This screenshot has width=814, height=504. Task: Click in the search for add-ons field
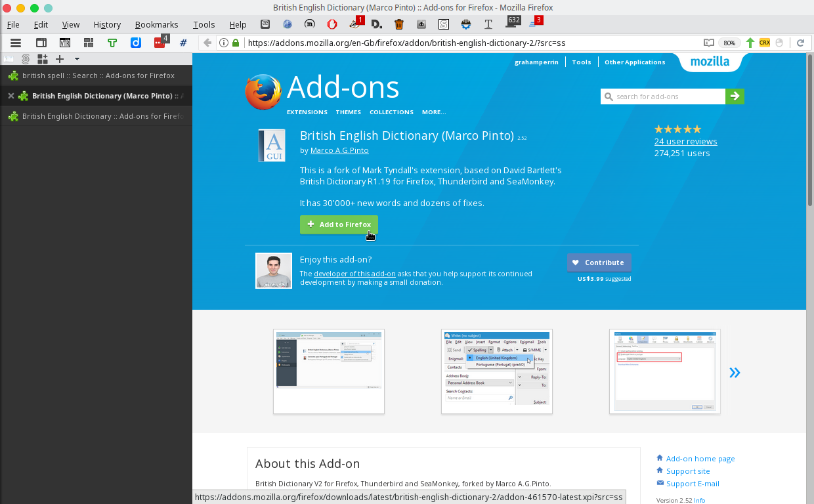663,96
